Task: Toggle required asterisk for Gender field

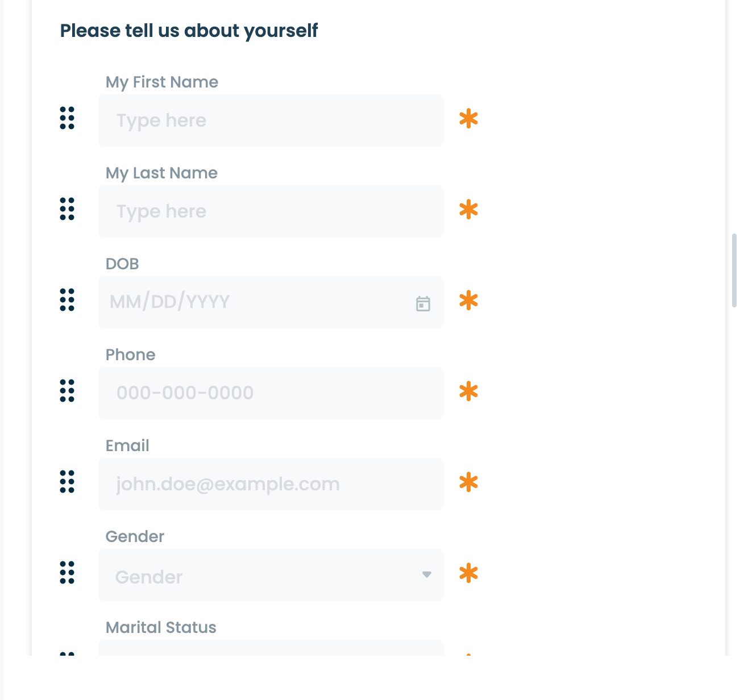Action: coord(468,573)
